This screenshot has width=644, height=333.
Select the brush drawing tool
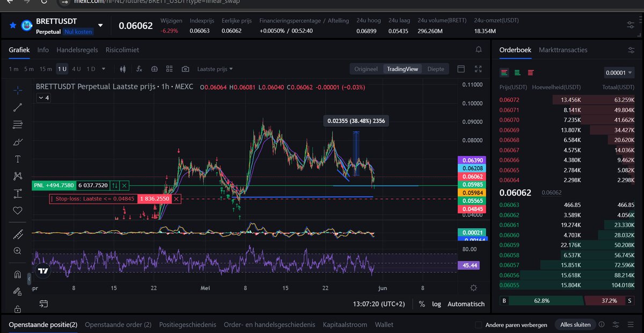click(x=18, y=142)
